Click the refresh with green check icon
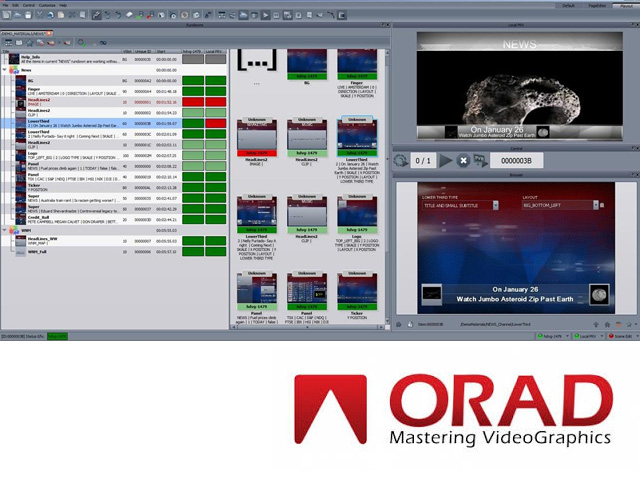640x480 pixels. 82,42
